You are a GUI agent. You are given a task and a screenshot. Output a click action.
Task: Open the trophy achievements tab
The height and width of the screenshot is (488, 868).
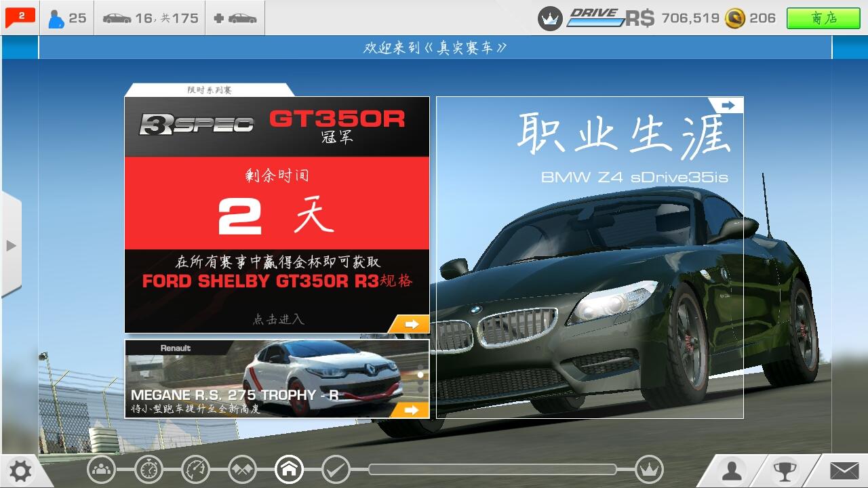point(785,471)
